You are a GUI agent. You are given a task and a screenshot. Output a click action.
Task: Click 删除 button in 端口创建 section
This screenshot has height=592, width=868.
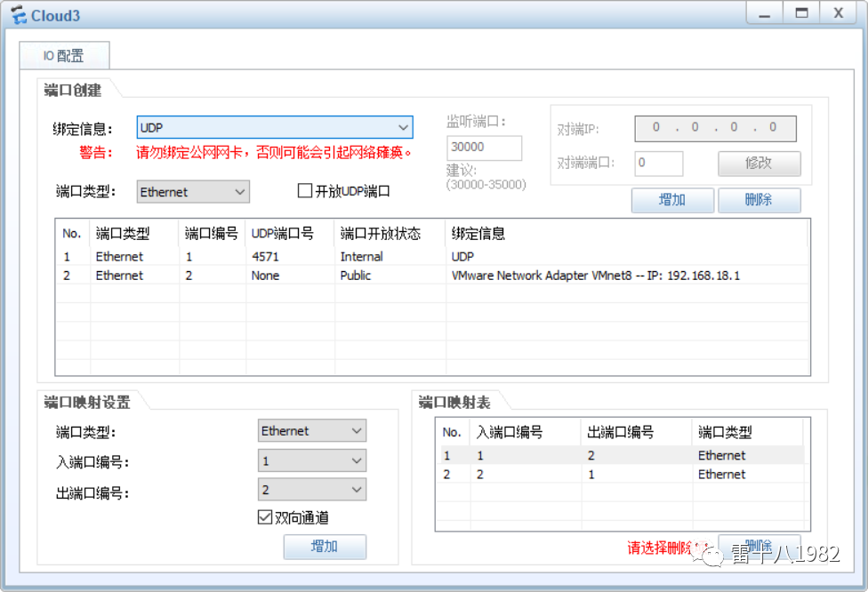coord(759,200)
